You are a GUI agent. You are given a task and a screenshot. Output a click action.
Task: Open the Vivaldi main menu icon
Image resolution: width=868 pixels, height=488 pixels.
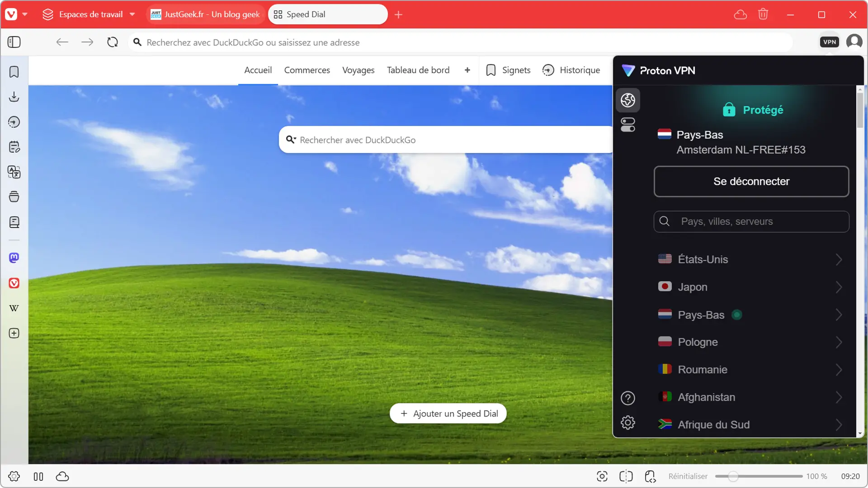[x=12, y=14]
